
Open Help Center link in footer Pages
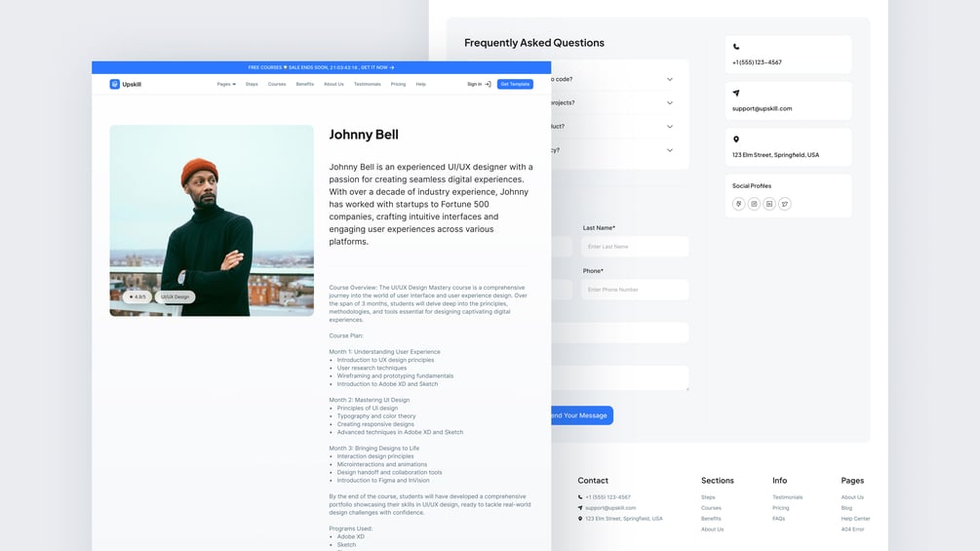click(x=855, y=519)
